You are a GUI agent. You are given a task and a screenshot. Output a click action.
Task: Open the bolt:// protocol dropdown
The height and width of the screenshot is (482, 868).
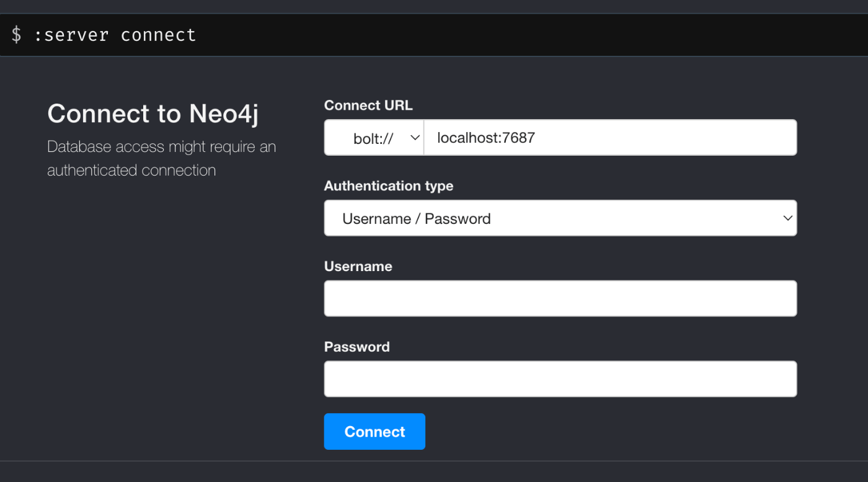point(374,138)
